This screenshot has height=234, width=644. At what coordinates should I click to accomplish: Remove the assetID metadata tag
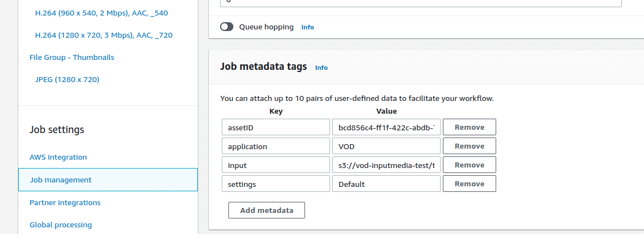(469, 127)
